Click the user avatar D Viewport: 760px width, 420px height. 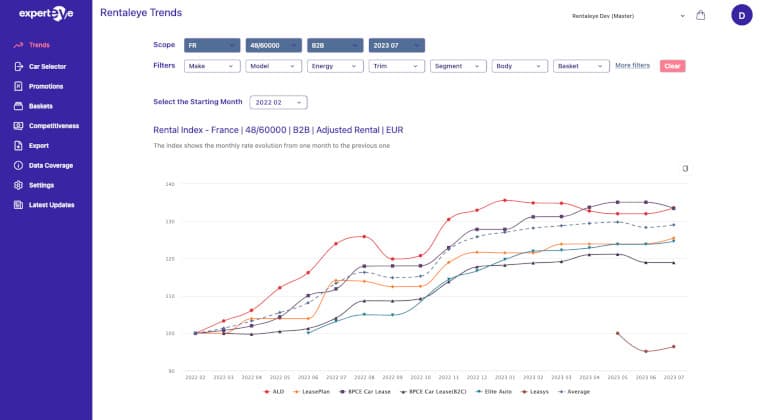click(x=741, y=15)
